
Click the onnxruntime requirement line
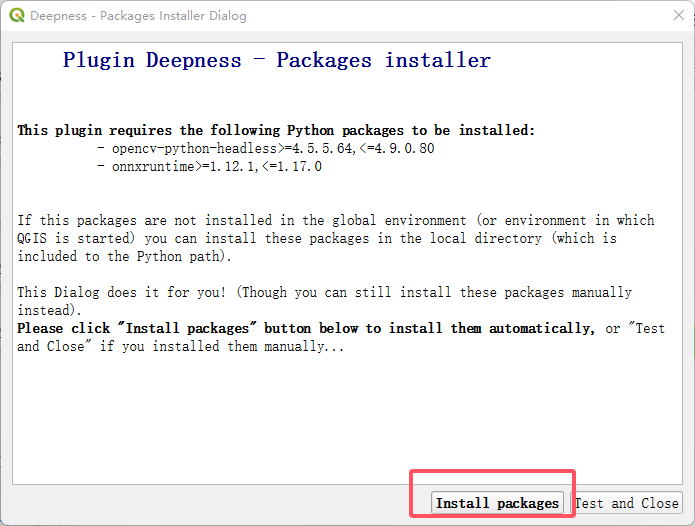click(x=209, y=167)
